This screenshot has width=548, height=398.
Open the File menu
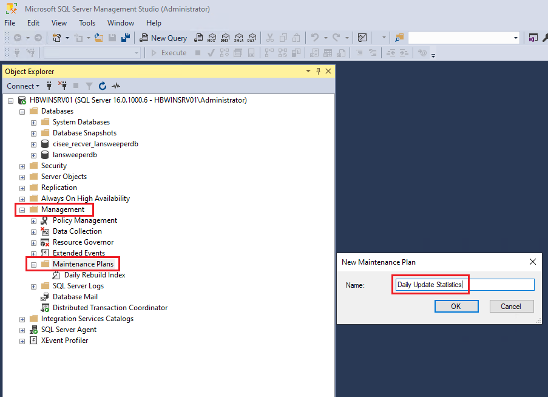10,23
